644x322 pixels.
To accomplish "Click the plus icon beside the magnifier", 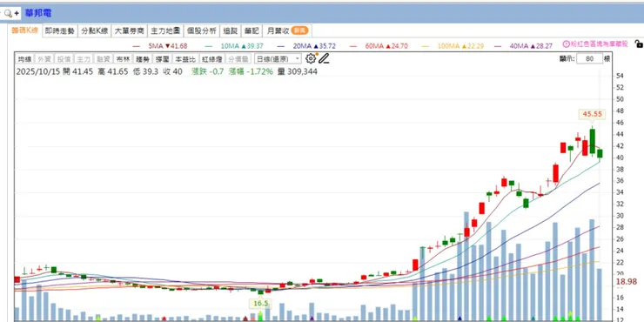I will (x=17, y=13).
